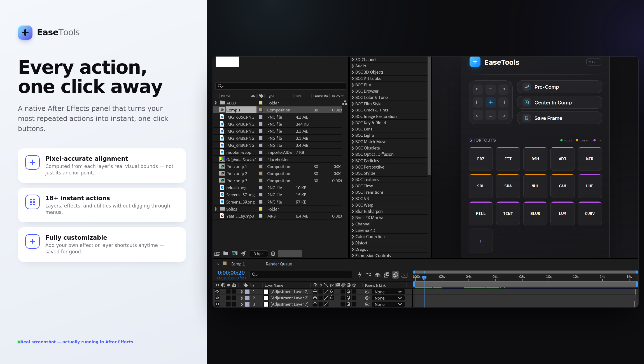Viewport: 644px width, 364px height.
Task: Add a new shortcut with the plus tile
Action: (481, 241)
